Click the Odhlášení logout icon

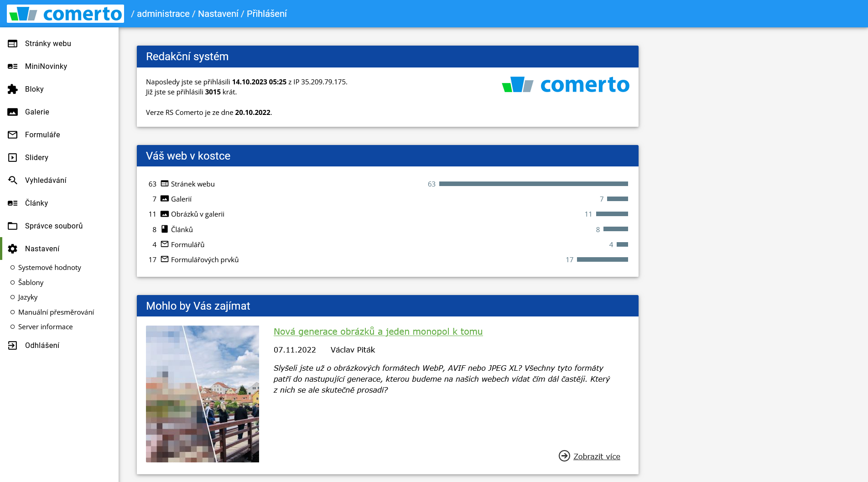click(x=13, y=345)
